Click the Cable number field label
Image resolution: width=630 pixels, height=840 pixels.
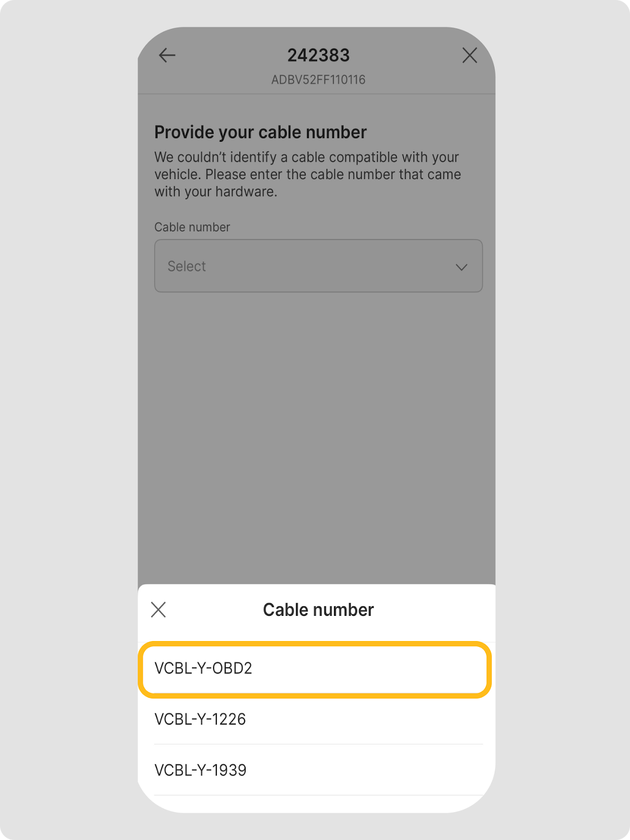coord(192,227)
